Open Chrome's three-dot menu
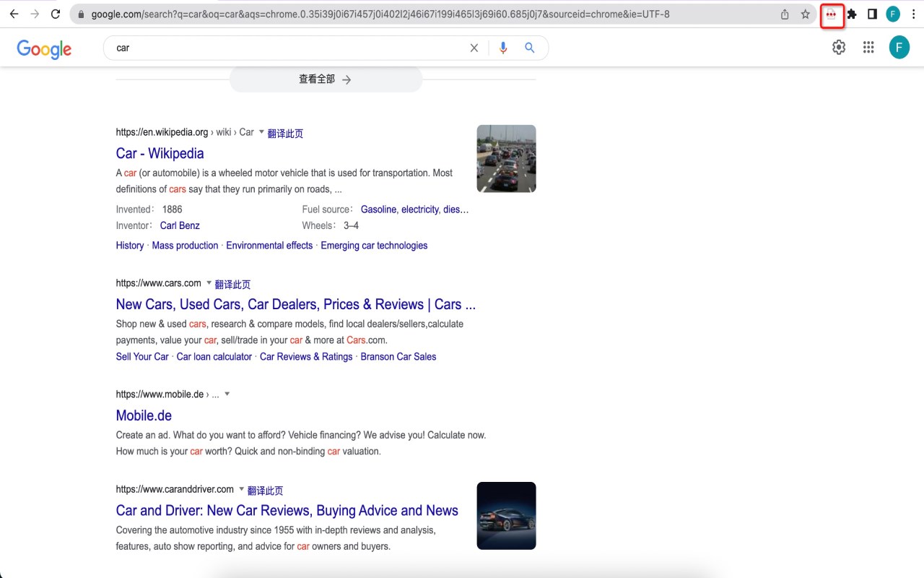 click(913, 14)
